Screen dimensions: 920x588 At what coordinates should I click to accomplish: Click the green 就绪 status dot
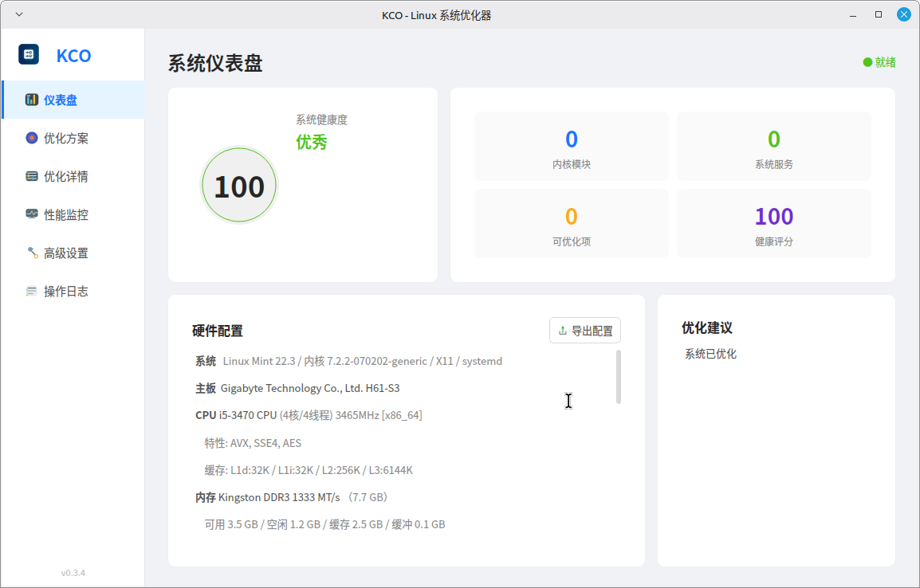coord(867,62)
